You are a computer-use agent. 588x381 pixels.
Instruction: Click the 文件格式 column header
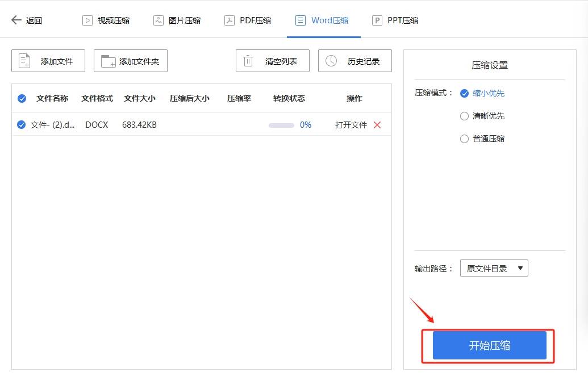pos(97,99)
